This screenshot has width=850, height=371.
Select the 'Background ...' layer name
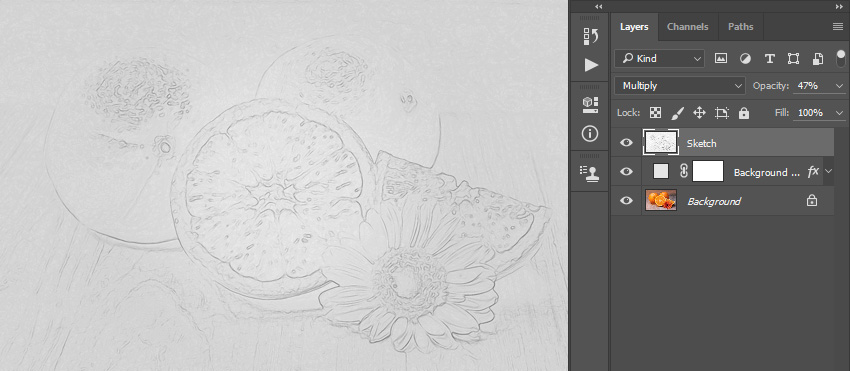click(767, 172)
